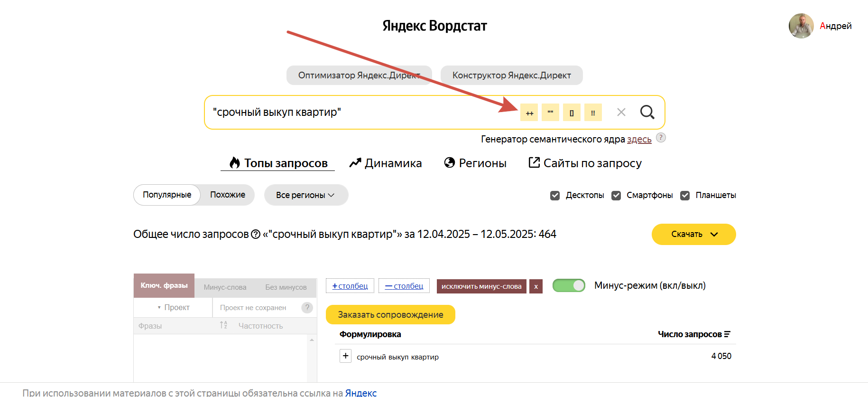Run search with the magnifying glass icon
The width and height of the screenshot is (868, 397).
coord(647,112)
